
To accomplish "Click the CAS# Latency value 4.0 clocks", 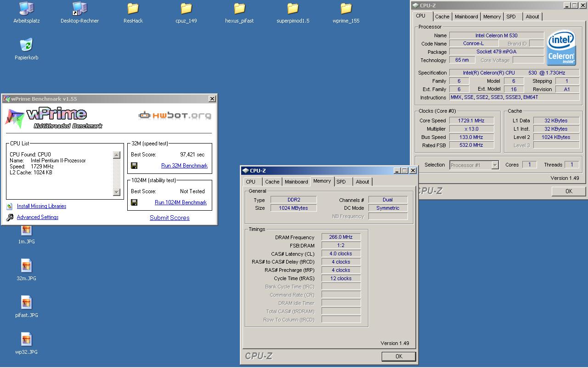I will 341,254.
